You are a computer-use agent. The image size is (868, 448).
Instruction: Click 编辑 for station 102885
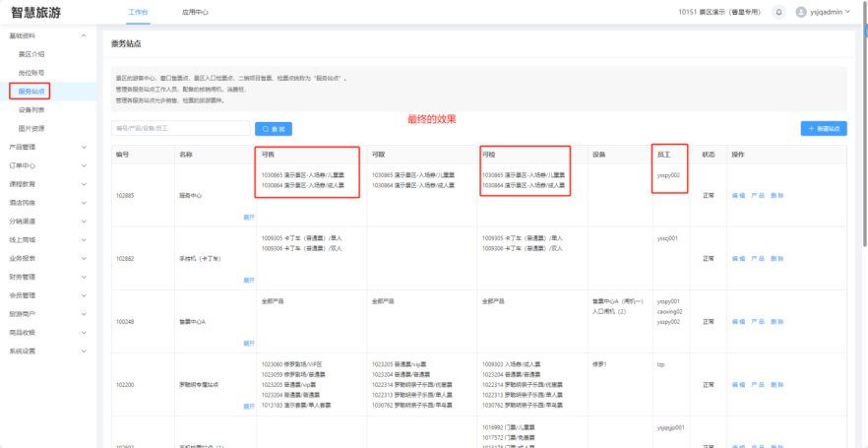point(738,195)
